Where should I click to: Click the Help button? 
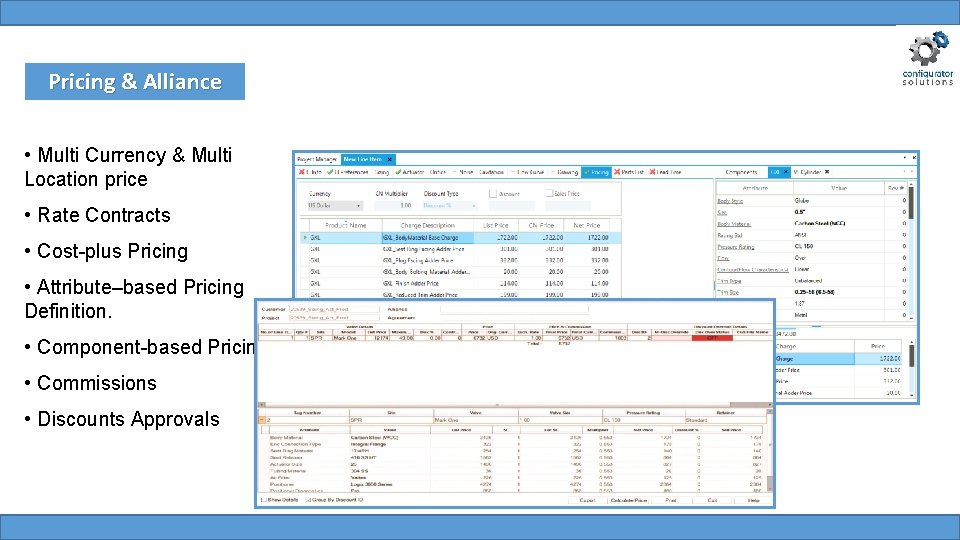[753, 500]
